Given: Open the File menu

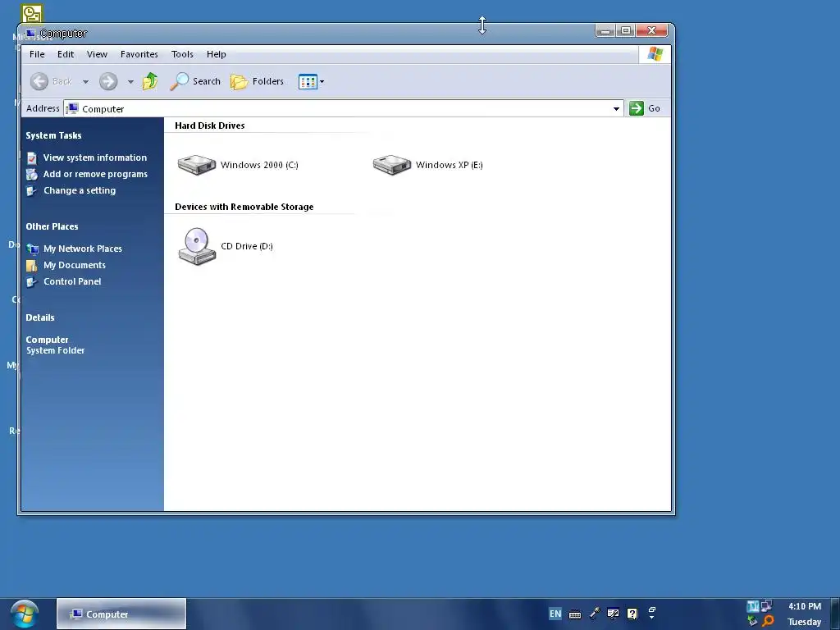Looking at the screenshot, I should coord(37,54).
